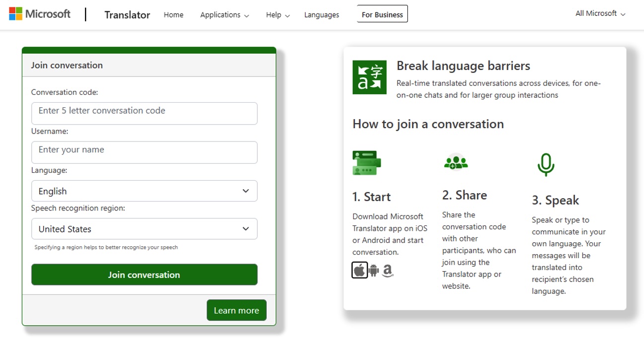Image resolution: width=644 pixels, height=352 pixels.
Task: Click the username input field
Action: (x=144, y=152)
